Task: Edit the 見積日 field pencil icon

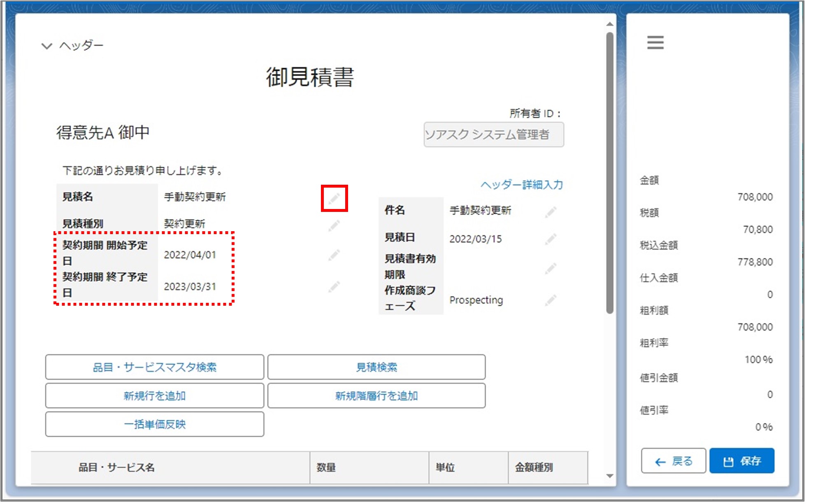Action: click(551, 239)
